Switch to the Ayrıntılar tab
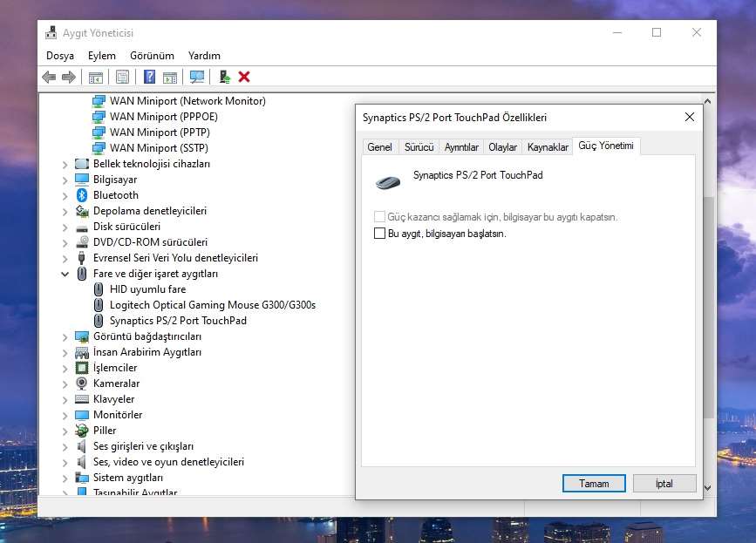The image size is (756, 543). click(x=461, y=147)
